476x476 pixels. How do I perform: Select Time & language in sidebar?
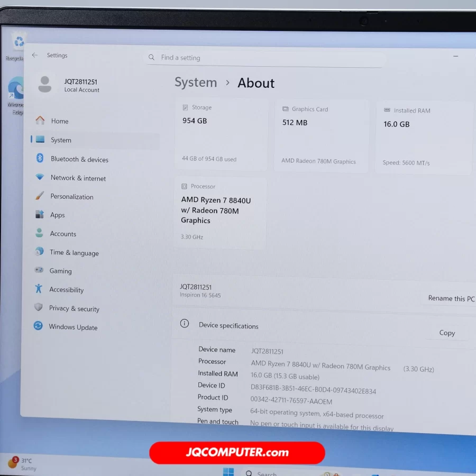[x=74, y=253]
